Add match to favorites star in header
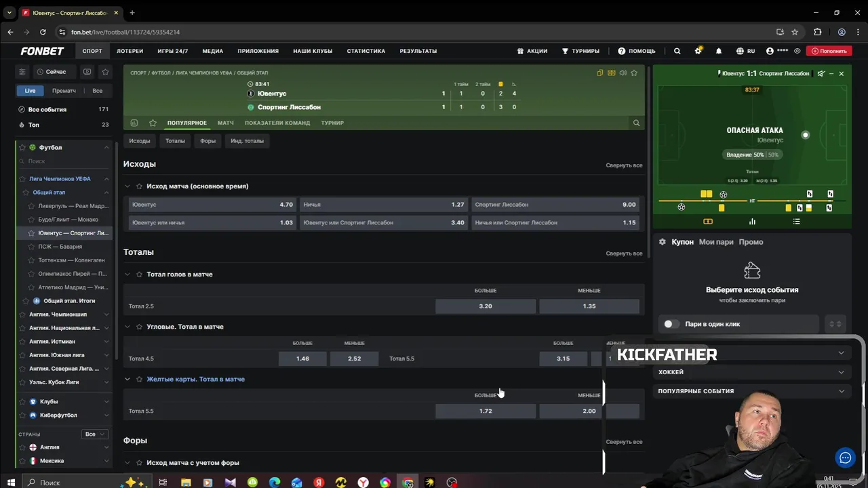Image resolution: width=868 pixels, height=488 pixels. 634,73
